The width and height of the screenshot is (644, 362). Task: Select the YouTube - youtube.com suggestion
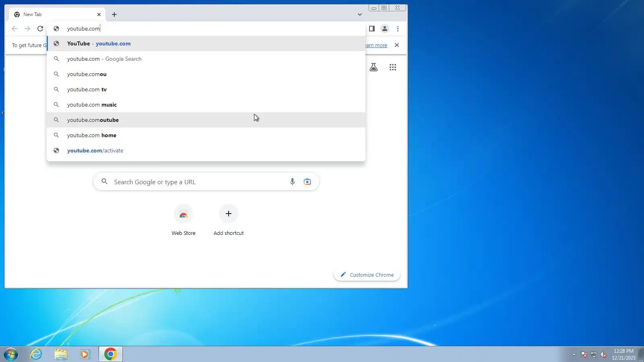(x=206, y=43)
